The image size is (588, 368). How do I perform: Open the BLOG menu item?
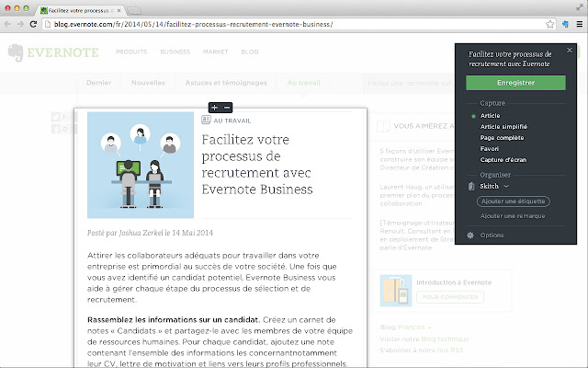250,52
